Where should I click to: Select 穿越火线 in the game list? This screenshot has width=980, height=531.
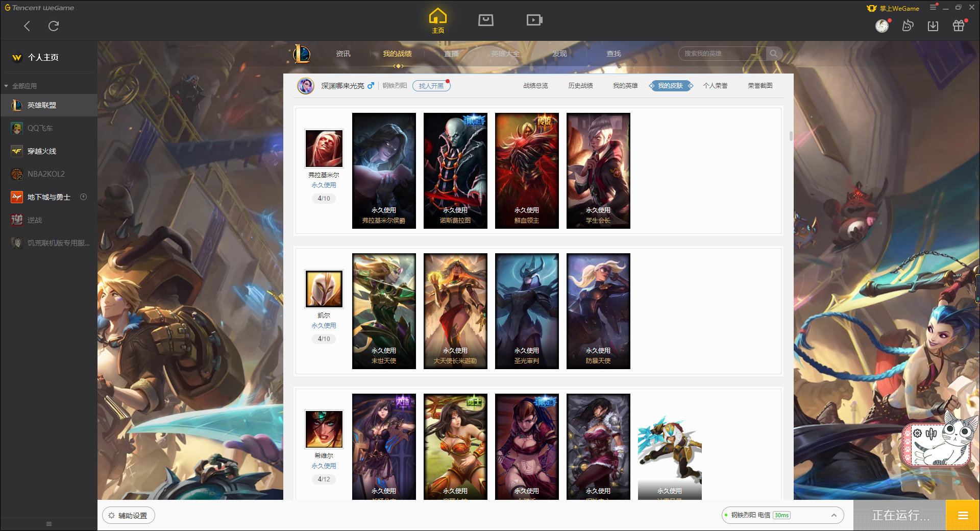(48, 151)
